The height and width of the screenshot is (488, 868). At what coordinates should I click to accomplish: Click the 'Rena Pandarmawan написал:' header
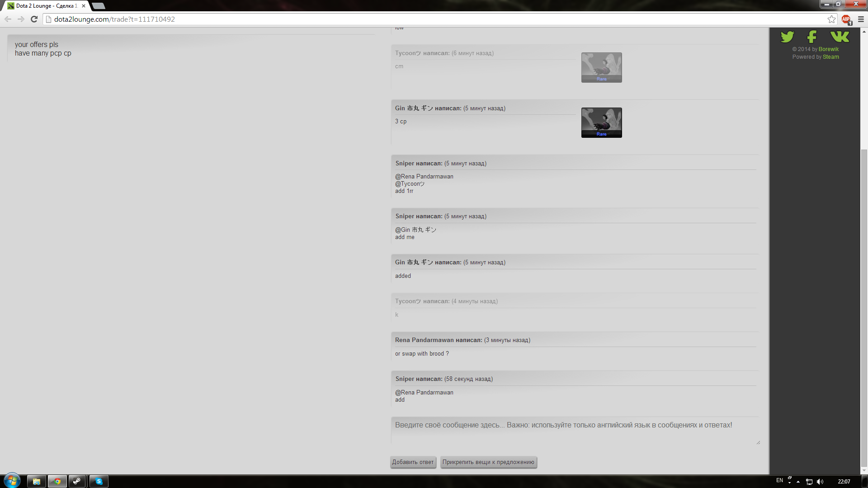point(439,340)
